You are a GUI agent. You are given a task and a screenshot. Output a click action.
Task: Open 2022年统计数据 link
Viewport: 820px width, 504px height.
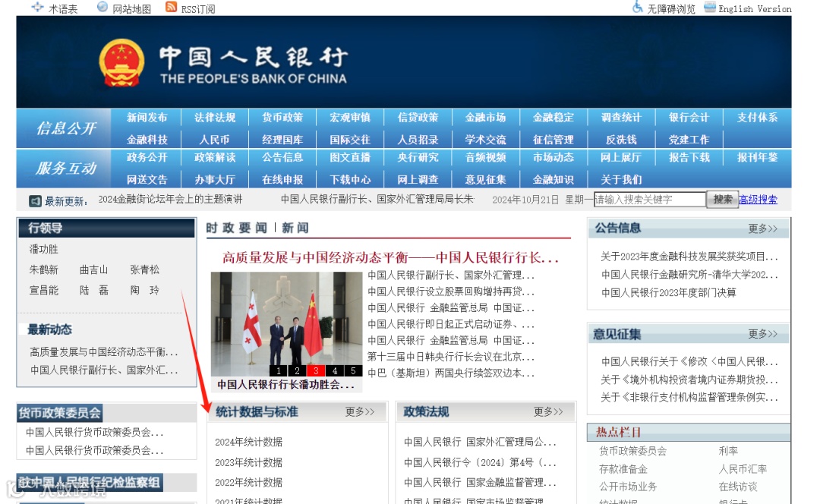(249, 483)
